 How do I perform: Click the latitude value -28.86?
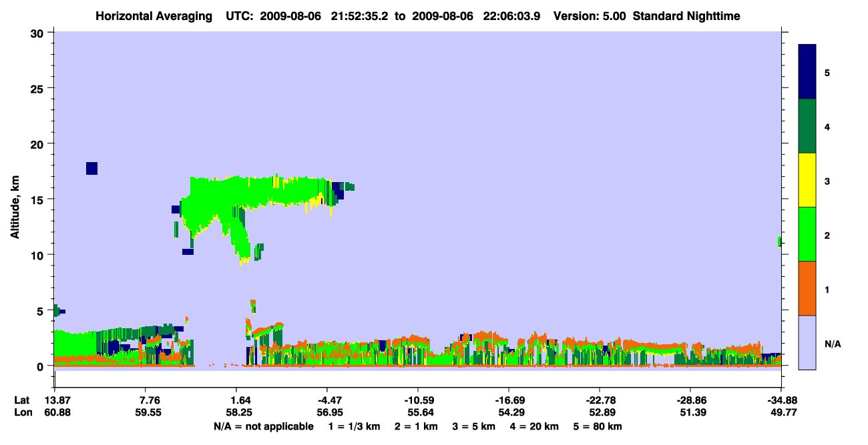690,400
